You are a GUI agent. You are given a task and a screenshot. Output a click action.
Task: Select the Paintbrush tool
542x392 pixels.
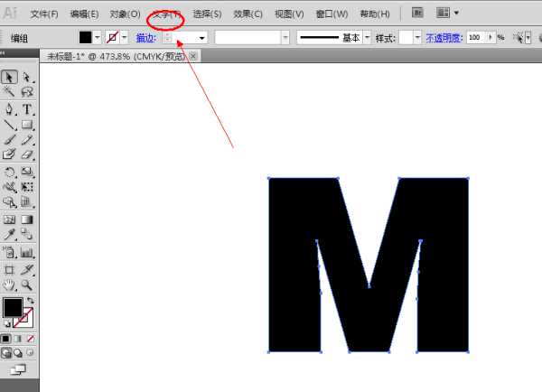coord(10,140)
